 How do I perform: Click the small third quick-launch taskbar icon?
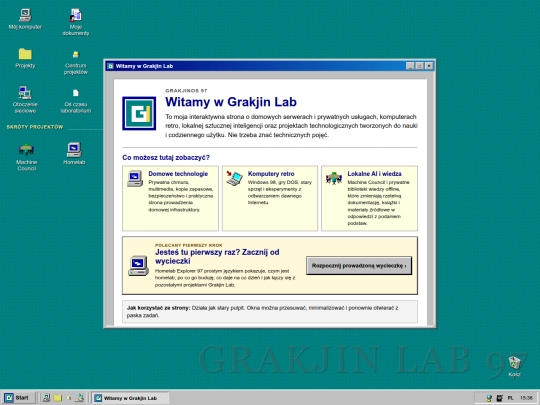69,398
